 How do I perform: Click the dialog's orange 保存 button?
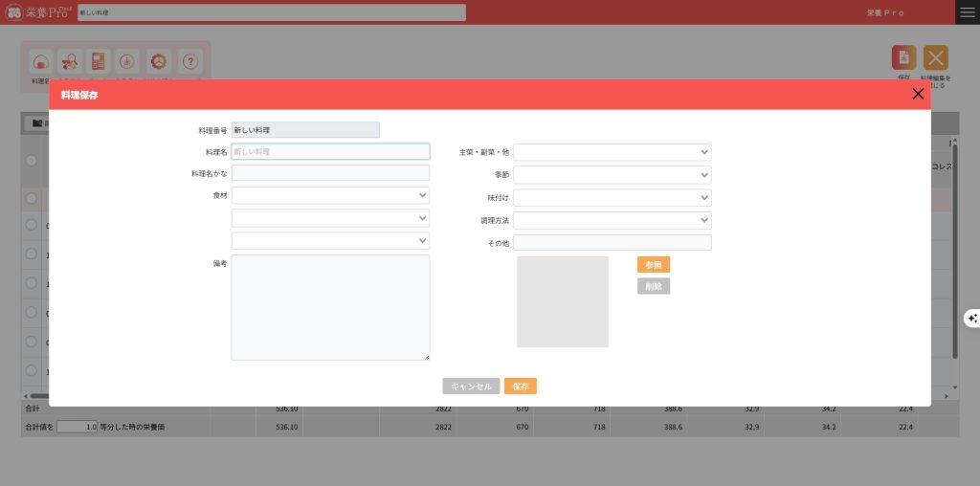pyautogui.click(x=521, y=387)
